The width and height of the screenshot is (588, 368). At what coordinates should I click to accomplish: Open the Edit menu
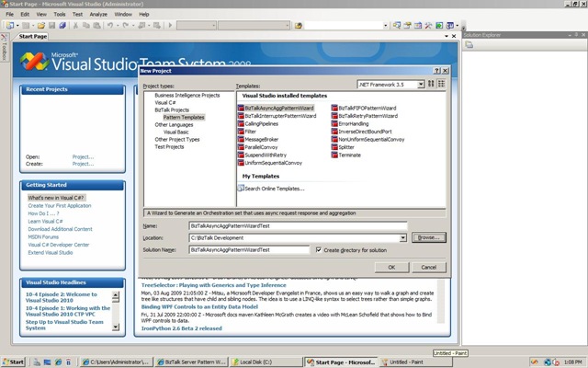point(25,15)
